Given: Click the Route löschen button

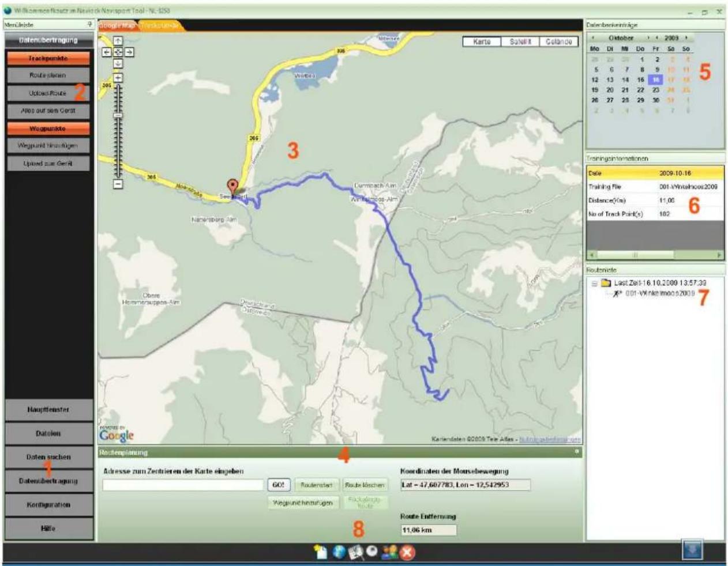Looking at the screenshot, I should (365, 485).
